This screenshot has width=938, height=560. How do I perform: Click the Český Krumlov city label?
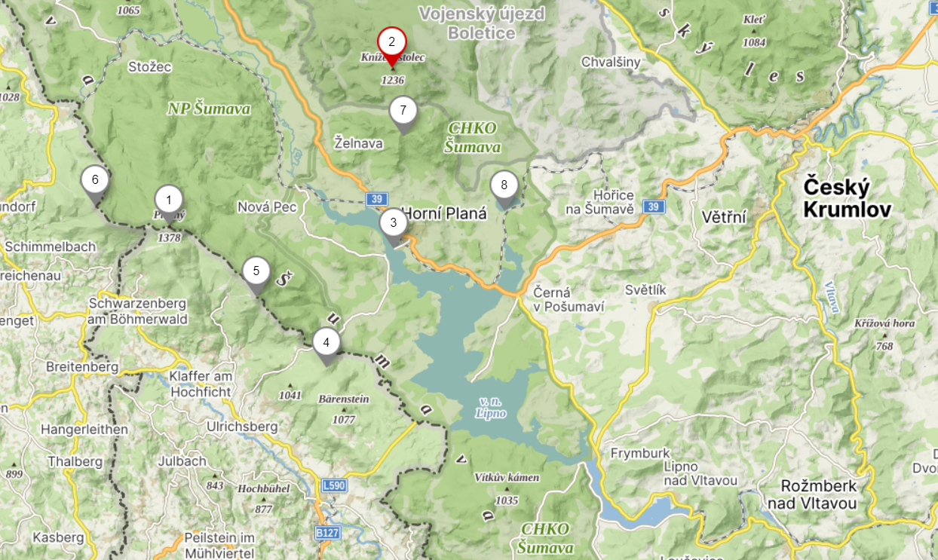coord(848,197)
